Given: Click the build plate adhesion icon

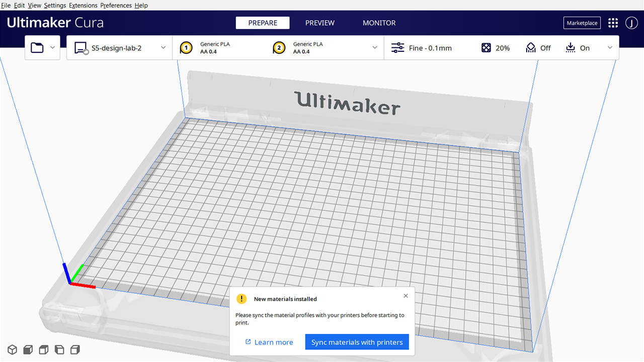Looking at the screenshot, I should 570,48.
